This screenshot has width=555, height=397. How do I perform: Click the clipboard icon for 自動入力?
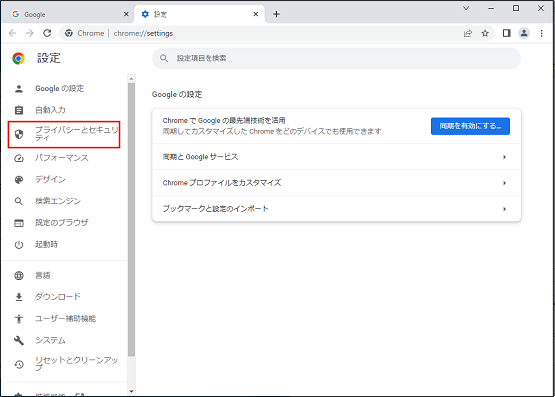point(19,110)
